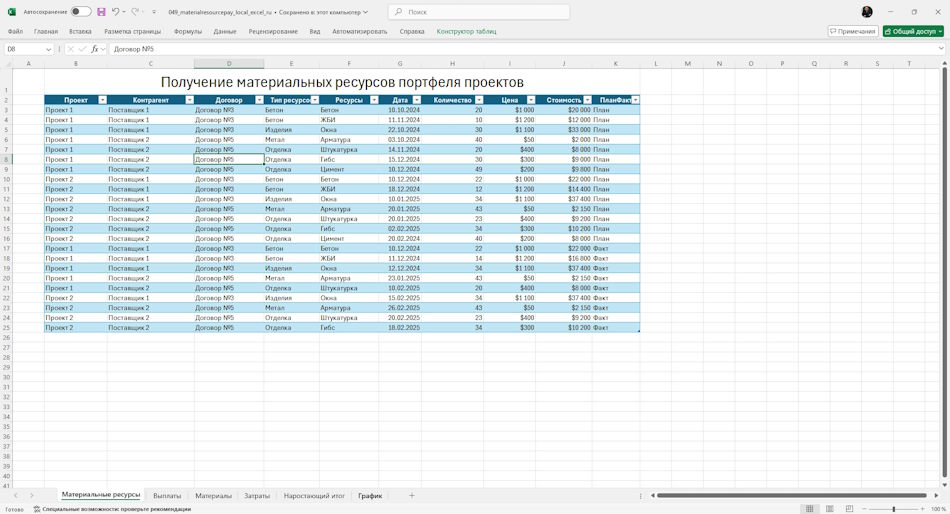Open the ПланФакт column filter dropdown
The image size is (950, 514).
pos(636,100)
